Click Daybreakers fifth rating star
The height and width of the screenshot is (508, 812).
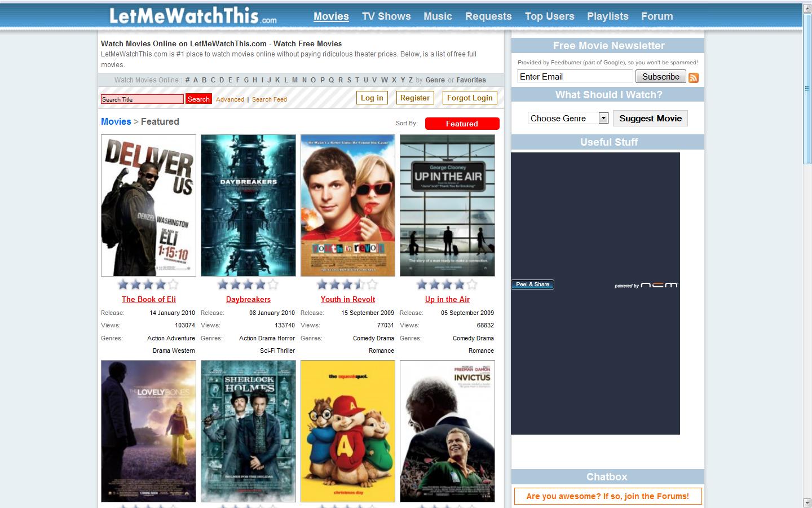[273, 284]
